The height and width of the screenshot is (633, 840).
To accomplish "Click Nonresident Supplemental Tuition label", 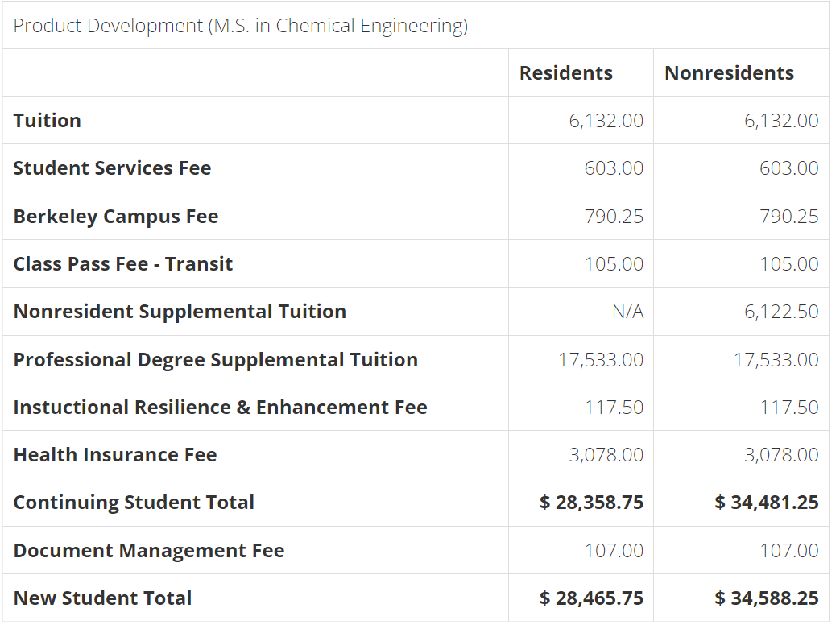I will coord(180,312).
